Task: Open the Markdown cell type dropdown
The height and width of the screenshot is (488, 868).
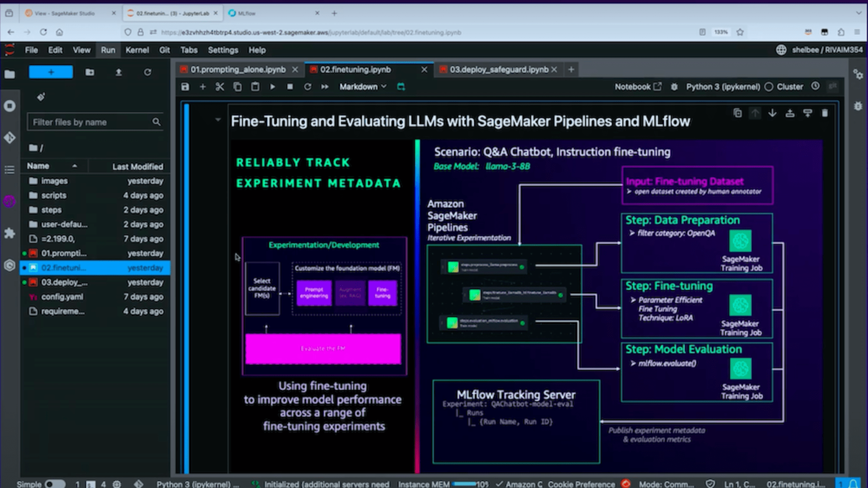Action: (x=363, y=87)
